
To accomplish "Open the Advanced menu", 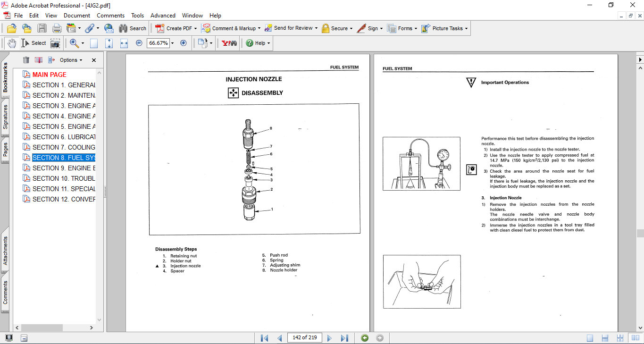I will (162, 16).
